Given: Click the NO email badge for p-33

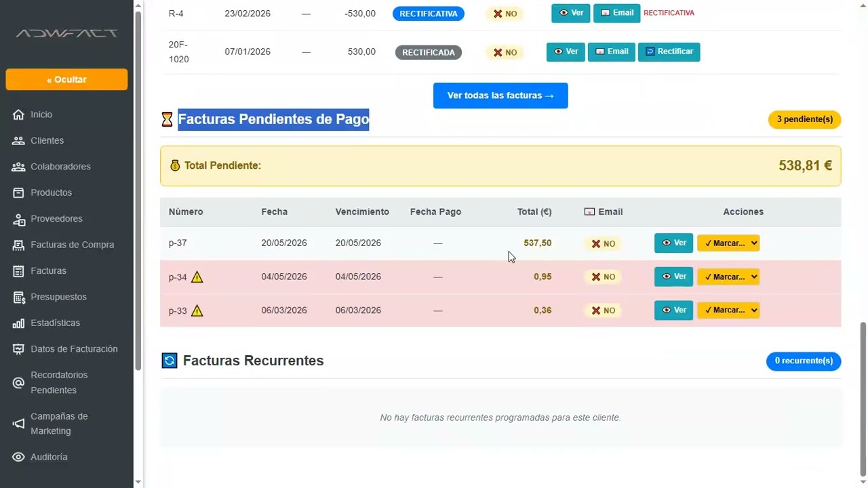Looking at the screenshot, I should point(603,310).
